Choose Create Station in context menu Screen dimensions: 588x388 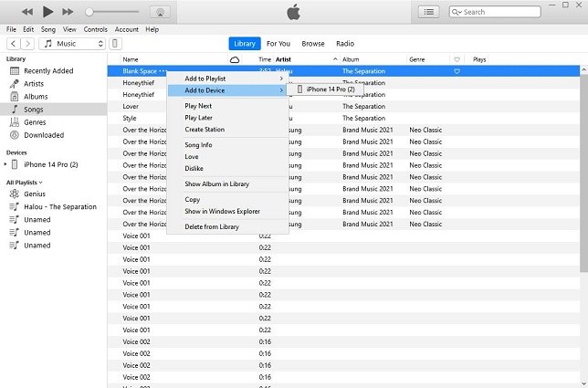tap(227, 130)
